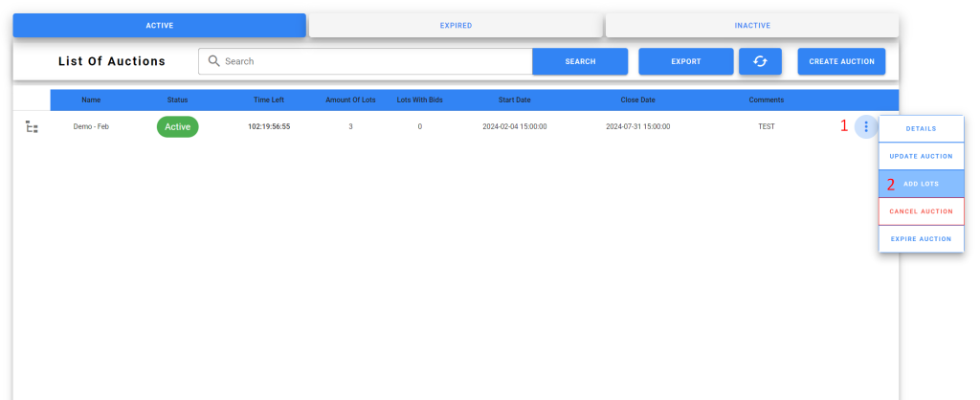Image resolution: width=980 pixels, height=400 pixels.
Task: Choose Add Lots from the menu
Action: 921,184
